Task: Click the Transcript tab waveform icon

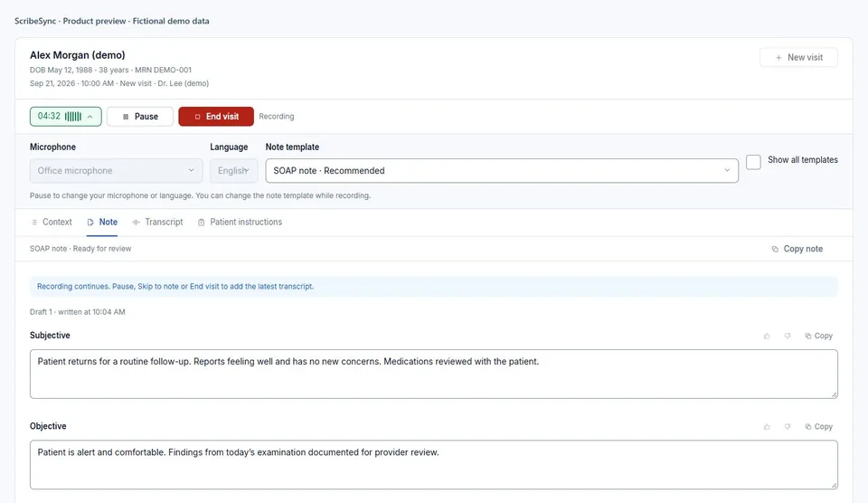Action: (136, 223)
